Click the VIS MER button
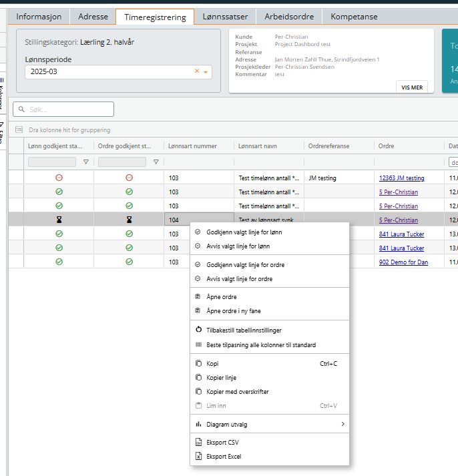This screenshot has width=458, height=476. (x=412, y=87)
